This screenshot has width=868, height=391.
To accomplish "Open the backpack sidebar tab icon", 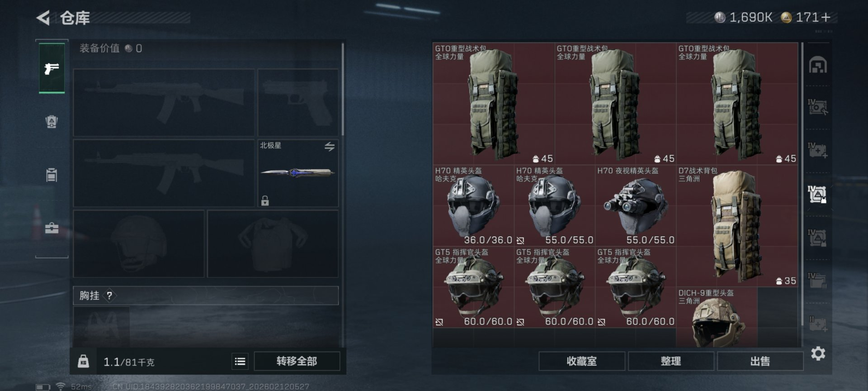I will (x=52, y=121).
